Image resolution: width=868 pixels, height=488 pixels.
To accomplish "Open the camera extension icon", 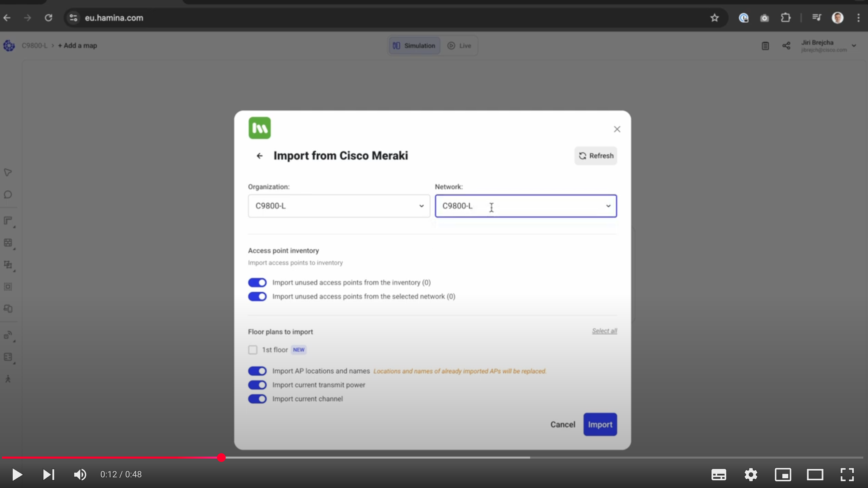I will [x=765, y=18].
